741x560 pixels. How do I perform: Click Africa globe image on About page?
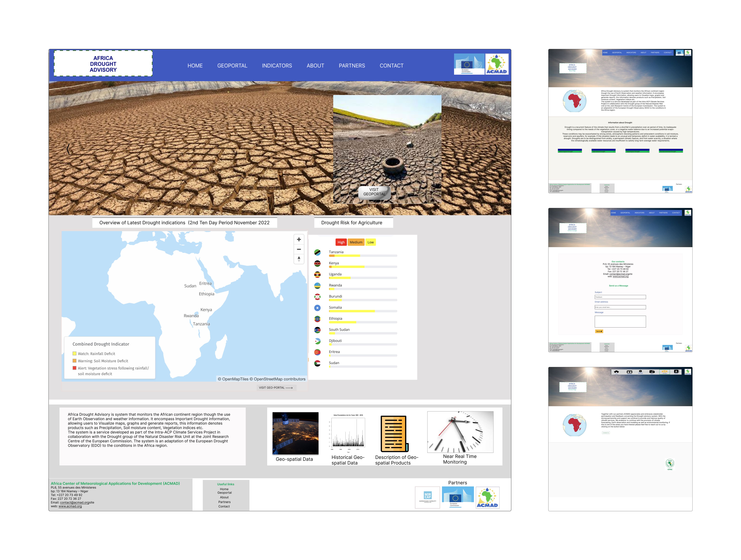574,101
